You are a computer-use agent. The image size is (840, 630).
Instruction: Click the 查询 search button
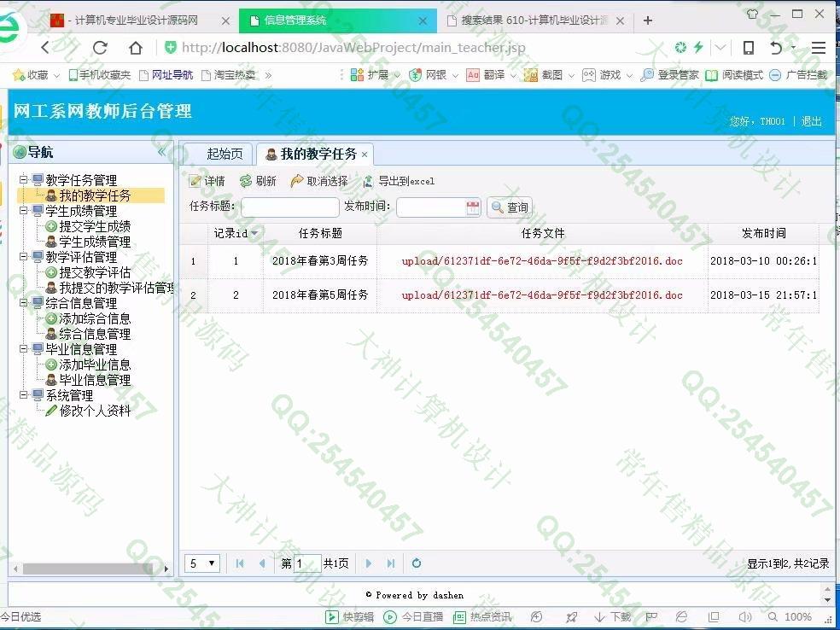[x=510, y=207]
